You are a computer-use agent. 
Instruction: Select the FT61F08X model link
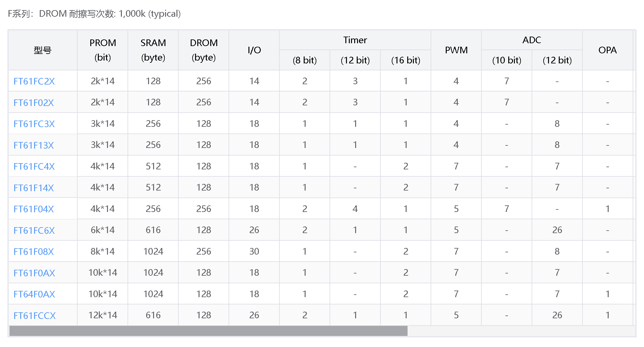coord(34,252)
